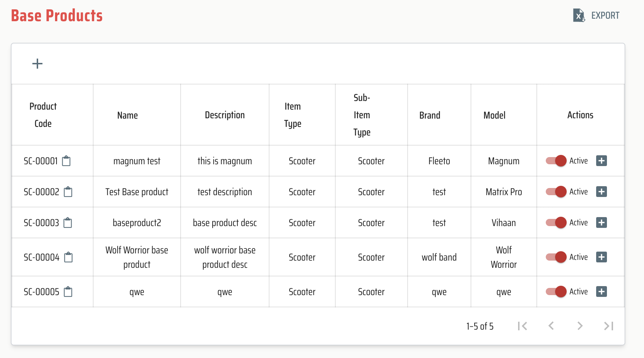
Task: Copy product code SC-00005 clipboard icon
Action: 68,292
